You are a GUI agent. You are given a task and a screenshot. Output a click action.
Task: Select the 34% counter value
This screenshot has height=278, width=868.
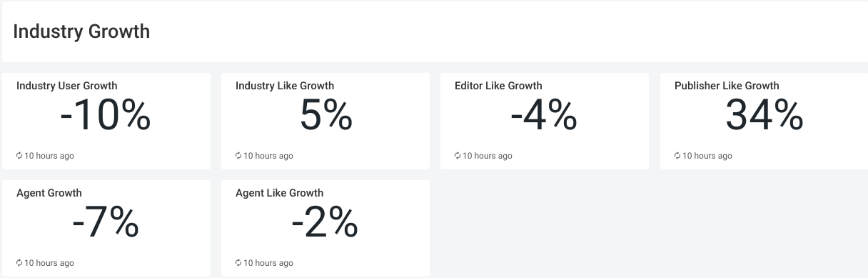(764, 115)
